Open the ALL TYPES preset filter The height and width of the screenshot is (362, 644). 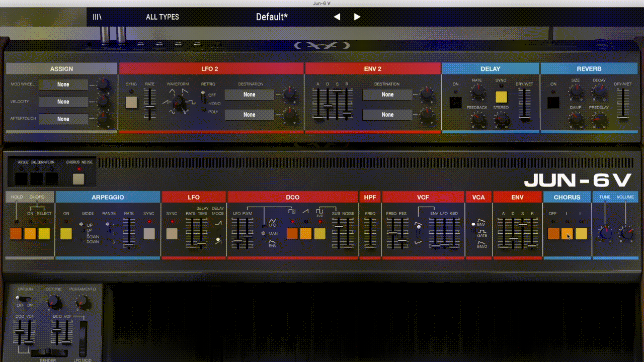(x=163, y=17)
